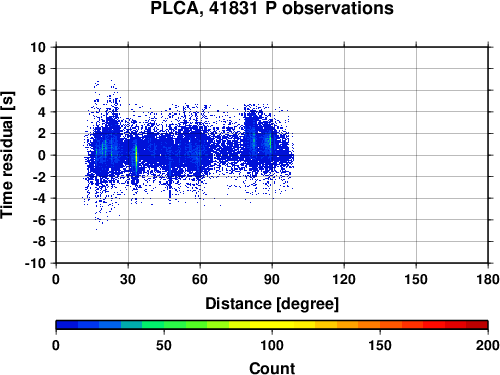Click the bright hotspot cluster near 33 degrees
The width and height of the screenshot is (500, 375).
pyautogui.click(x=136, y=158)
